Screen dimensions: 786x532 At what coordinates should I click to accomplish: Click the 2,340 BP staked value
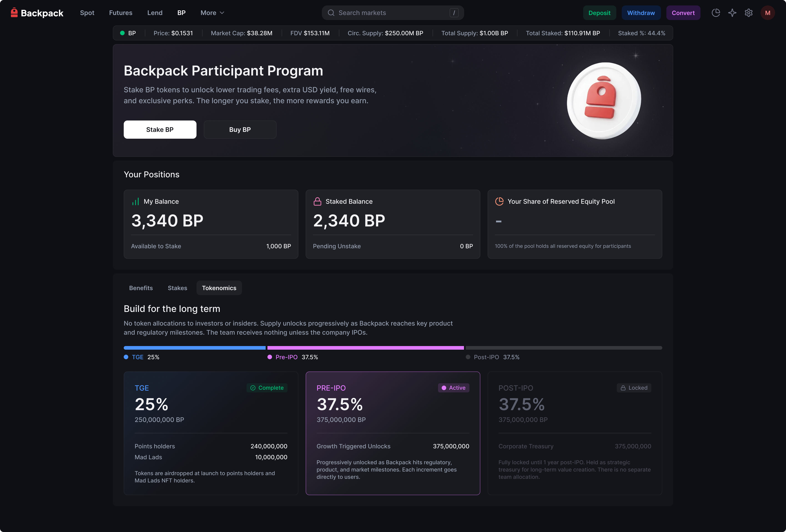(349, 221)
